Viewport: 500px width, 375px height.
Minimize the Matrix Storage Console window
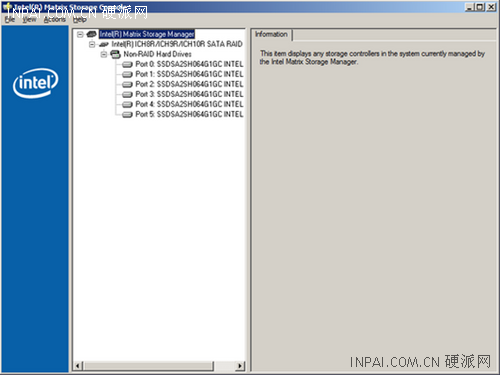(470, 7)
